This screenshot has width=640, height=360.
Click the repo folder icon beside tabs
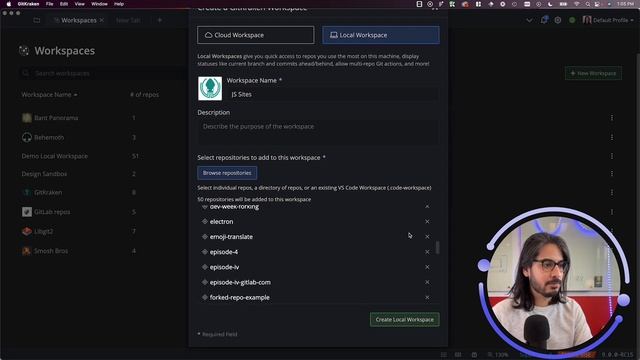(x=37, y=20)
